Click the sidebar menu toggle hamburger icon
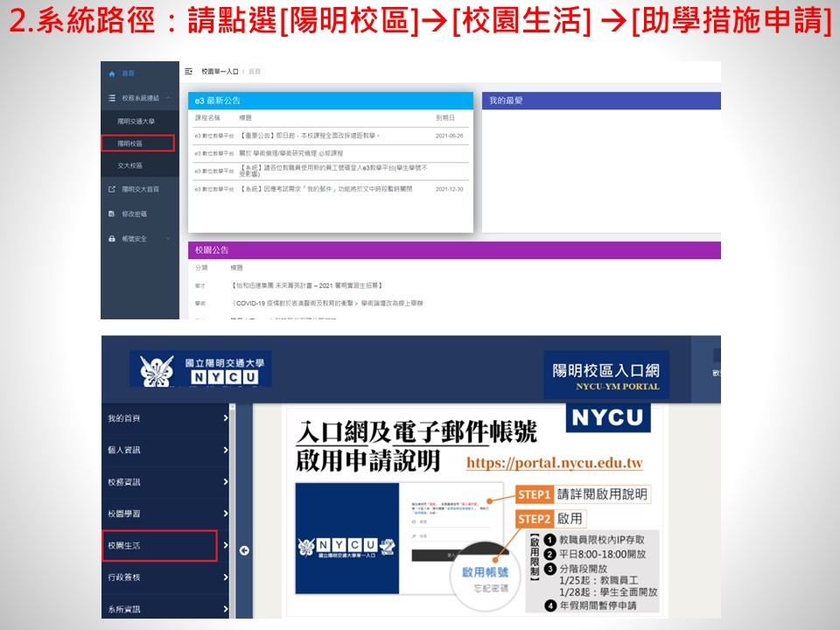 (x=188, y=71)
